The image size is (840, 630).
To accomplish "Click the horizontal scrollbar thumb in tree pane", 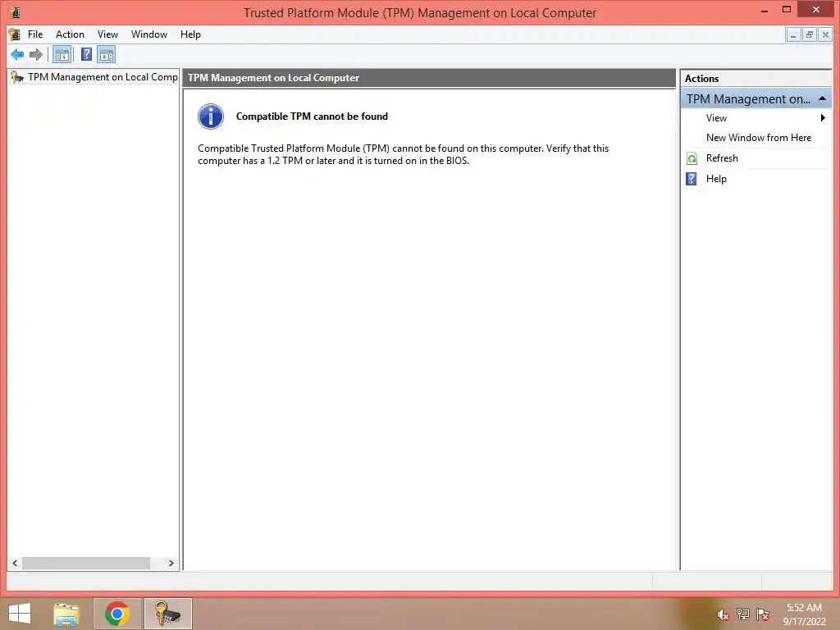I will pyautogui.click(x=86, y=563).
